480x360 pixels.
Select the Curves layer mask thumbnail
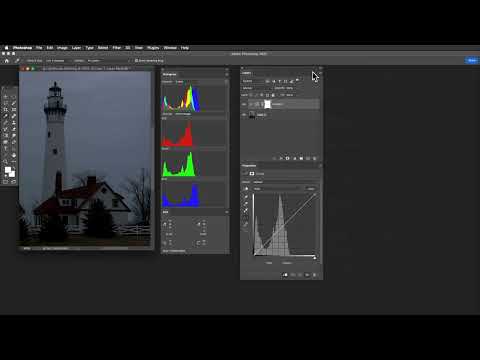267,104
